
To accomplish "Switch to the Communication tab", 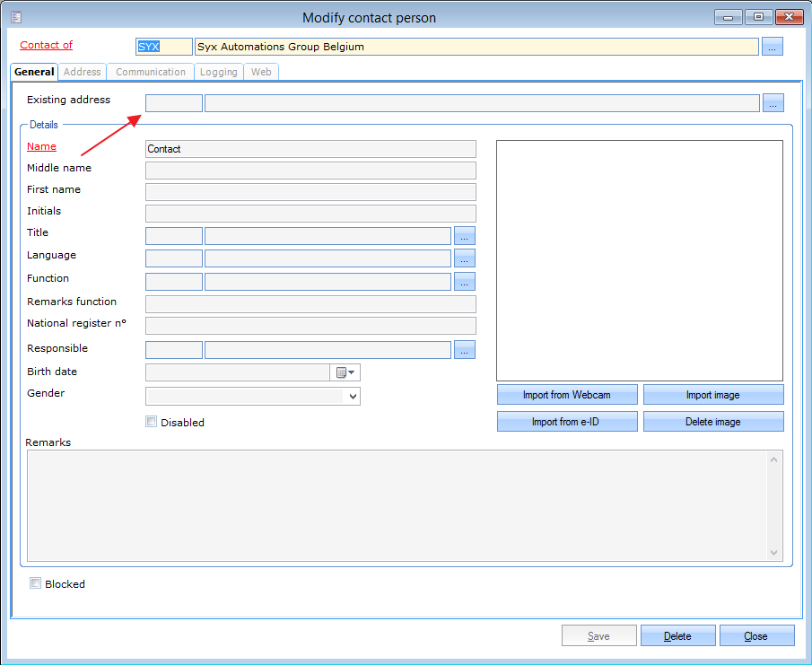I will (151, 72).
